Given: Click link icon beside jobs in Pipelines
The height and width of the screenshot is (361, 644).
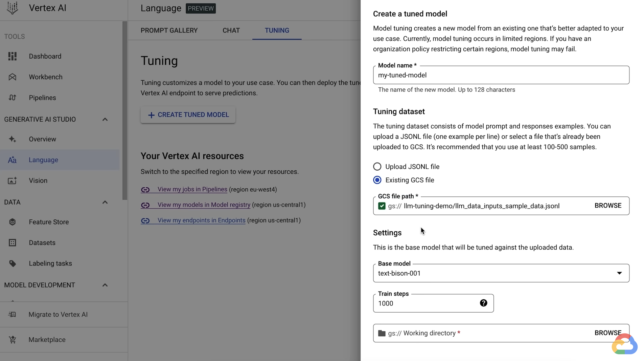Looking at the screenshot, I should [x=145, y=190].
